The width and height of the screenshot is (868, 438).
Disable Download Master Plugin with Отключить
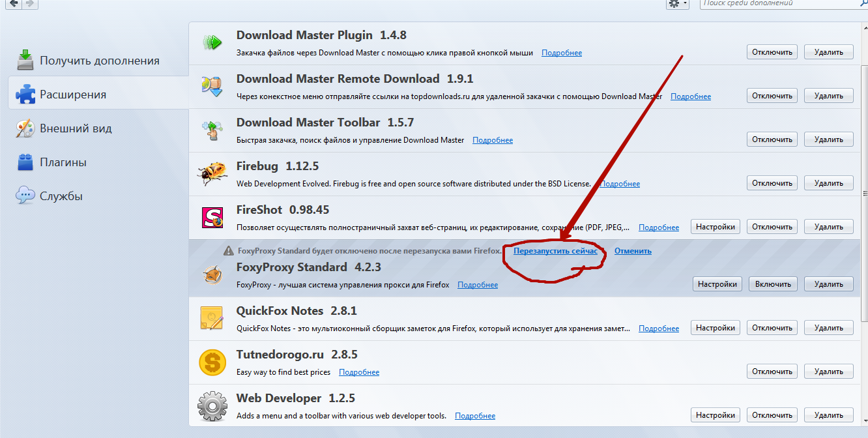772,52
